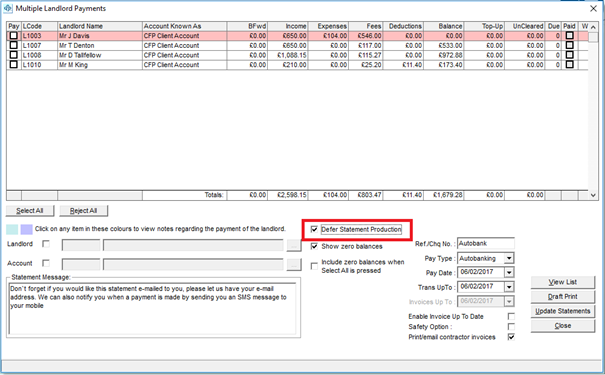
Task: Toggle the Paid checkbox in the L1003 row
Action: click(x=570, y=35)
